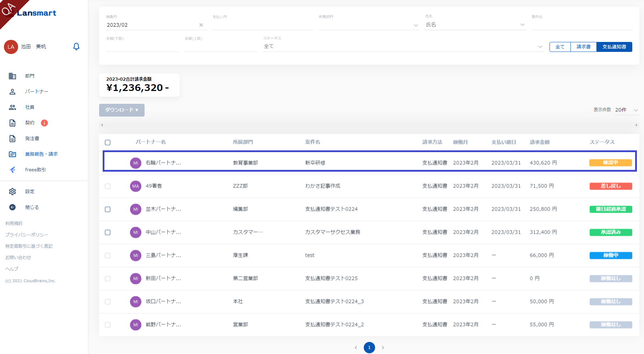Open the 設定 gear icon
644x354 pixels.
(12, 192)
